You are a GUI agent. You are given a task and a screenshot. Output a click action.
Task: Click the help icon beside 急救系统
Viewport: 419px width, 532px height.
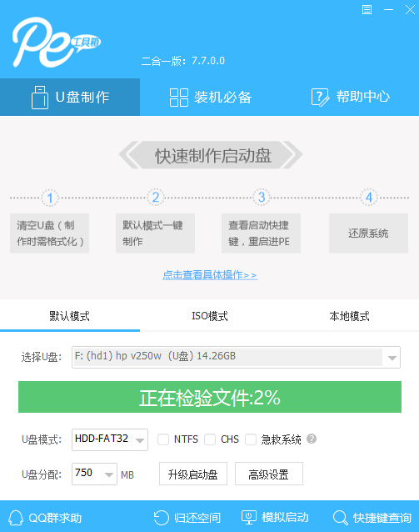coord(312,439)
